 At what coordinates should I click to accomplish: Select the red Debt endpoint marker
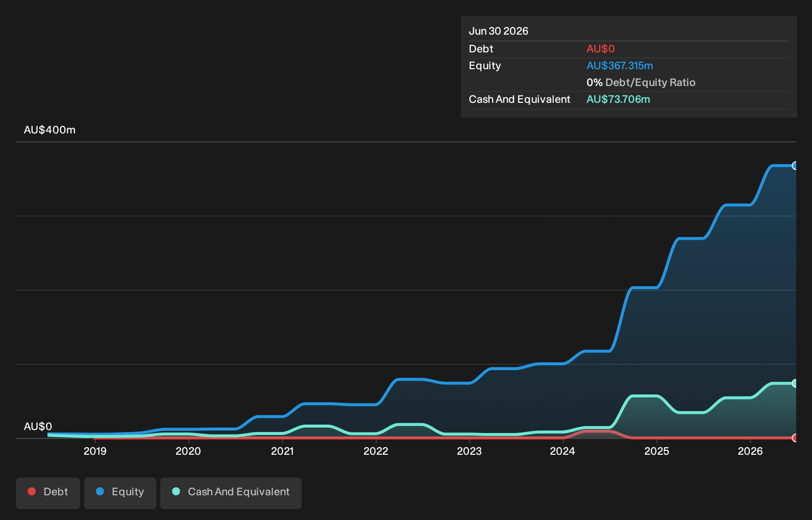795,438
